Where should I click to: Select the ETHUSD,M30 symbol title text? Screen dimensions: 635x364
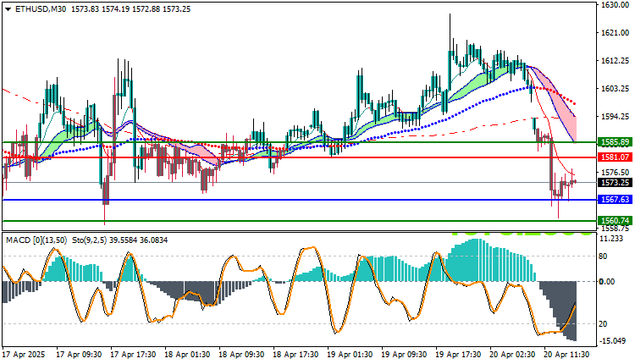41,9
